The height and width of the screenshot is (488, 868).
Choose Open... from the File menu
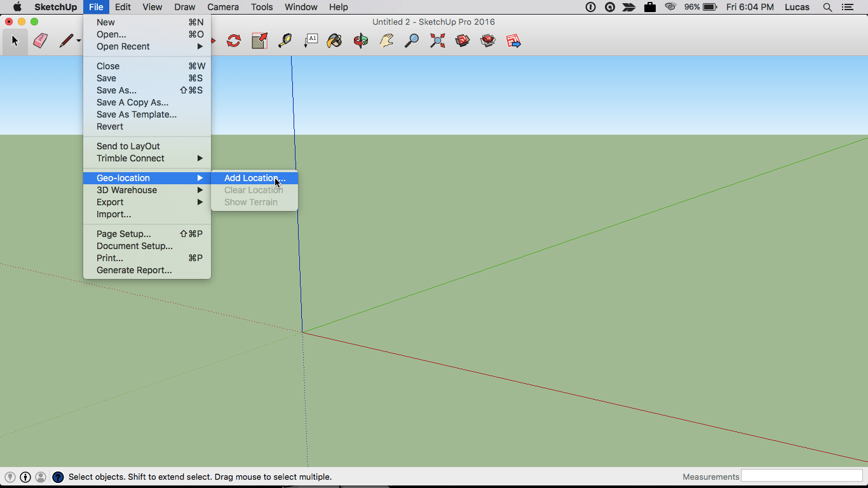147,34
